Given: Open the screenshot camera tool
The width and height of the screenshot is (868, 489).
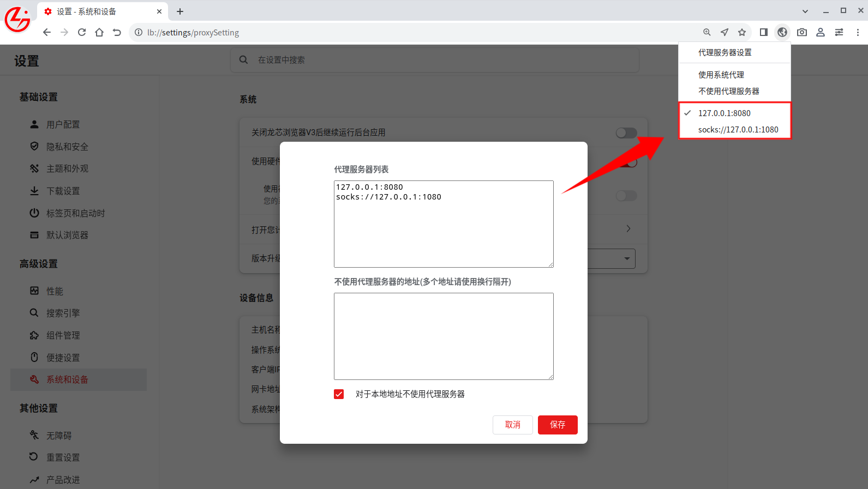Looking at the screenshot, I should (802, 32).
